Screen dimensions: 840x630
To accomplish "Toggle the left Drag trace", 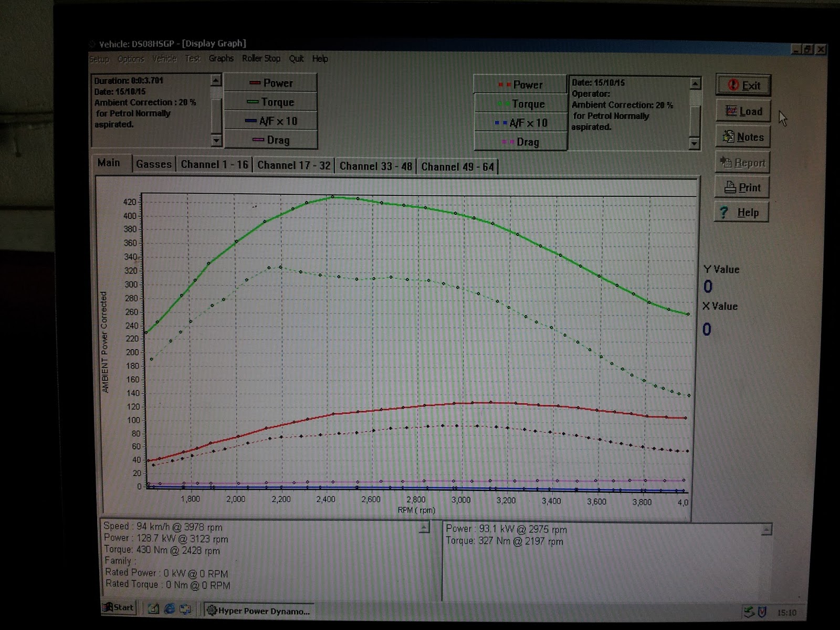I will tap(270, 140).
